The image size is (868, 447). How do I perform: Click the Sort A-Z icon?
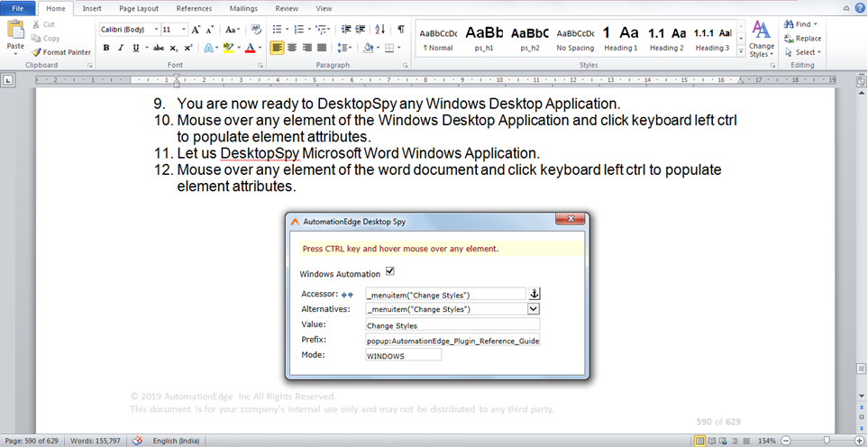click(379, 30)
